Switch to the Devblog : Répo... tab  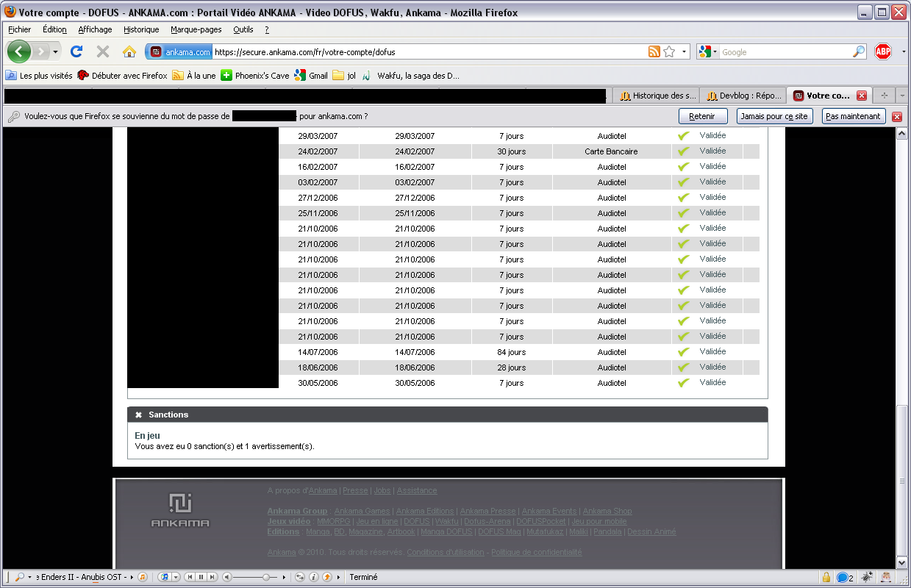(x=743, y=96)
